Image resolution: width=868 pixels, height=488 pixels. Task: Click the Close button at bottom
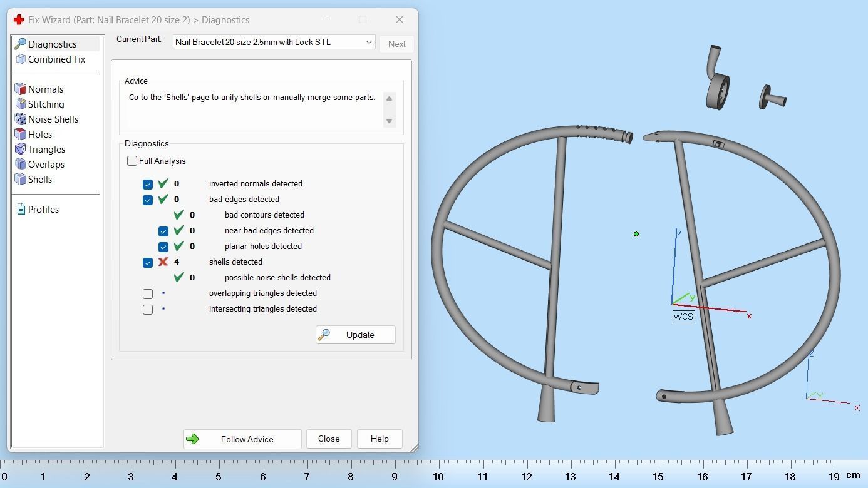point(329,439)
